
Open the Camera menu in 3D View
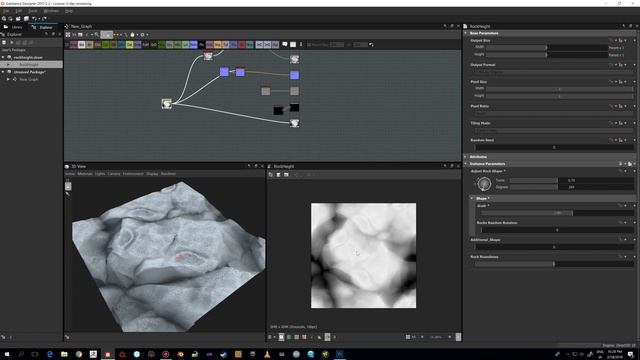[x=114, y=174]
